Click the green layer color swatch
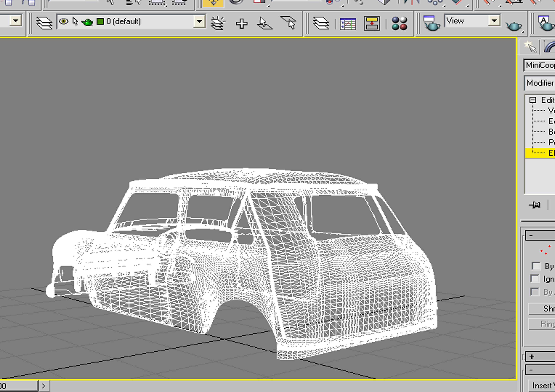Viewport: 555px width, 392px height. point(100,21)
